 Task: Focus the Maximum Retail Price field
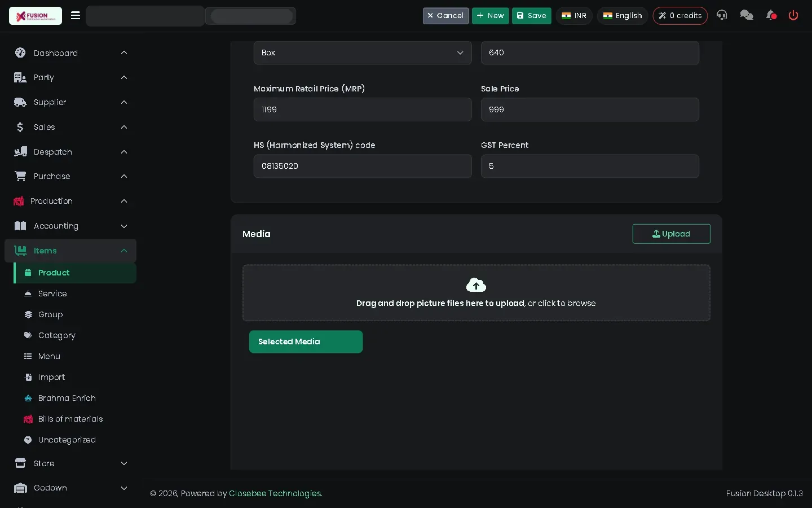pos(363,110)
